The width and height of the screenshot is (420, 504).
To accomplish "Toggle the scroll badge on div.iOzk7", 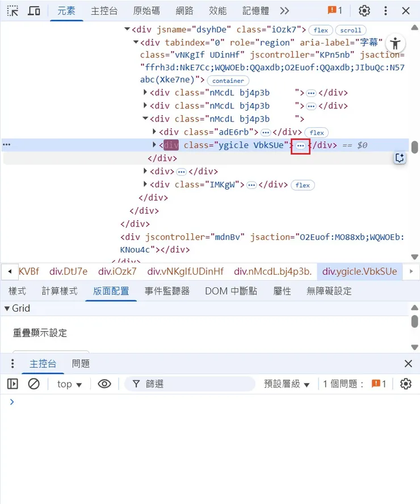I will pos(350,30).
